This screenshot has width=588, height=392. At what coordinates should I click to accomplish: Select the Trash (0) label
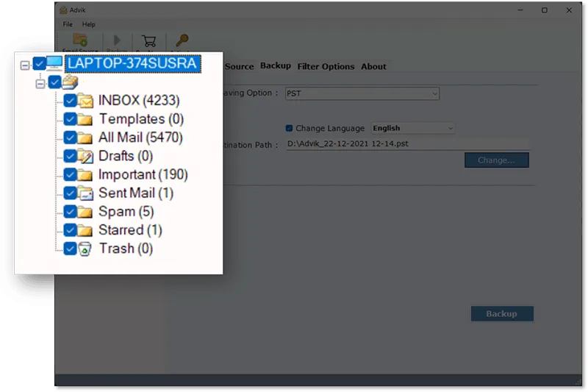(x=126, y=249)
